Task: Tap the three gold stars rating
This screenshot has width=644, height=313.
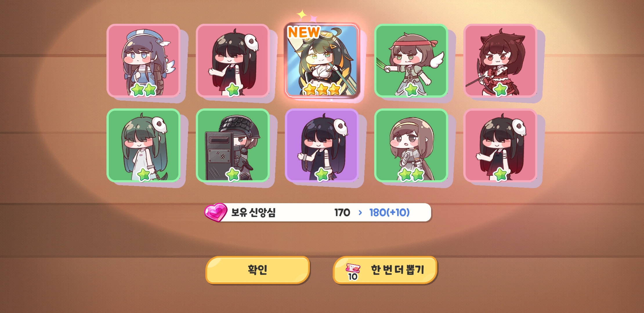Action: coord(322,90)
